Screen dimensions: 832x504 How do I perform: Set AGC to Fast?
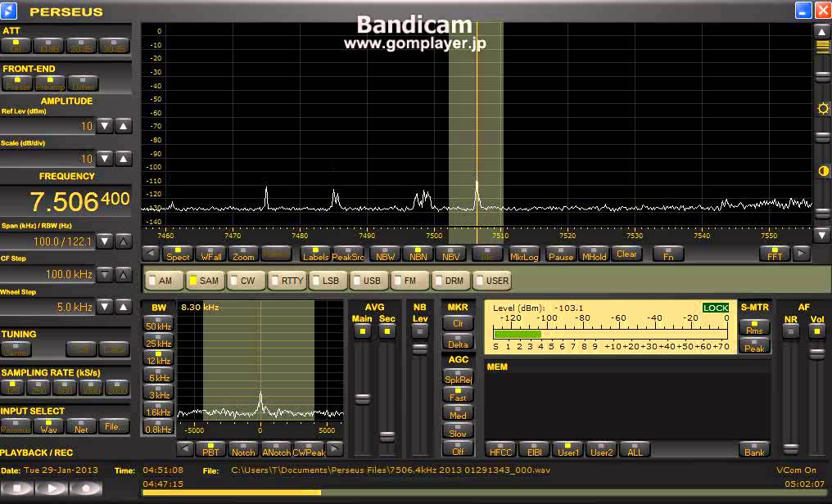click(x=458, y=395)
